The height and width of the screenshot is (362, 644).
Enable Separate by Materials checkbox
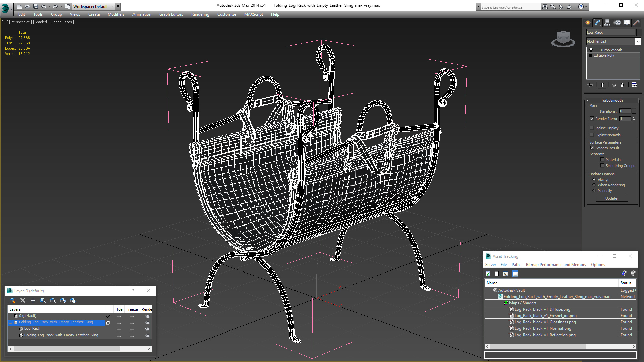(x=602, y=160)
